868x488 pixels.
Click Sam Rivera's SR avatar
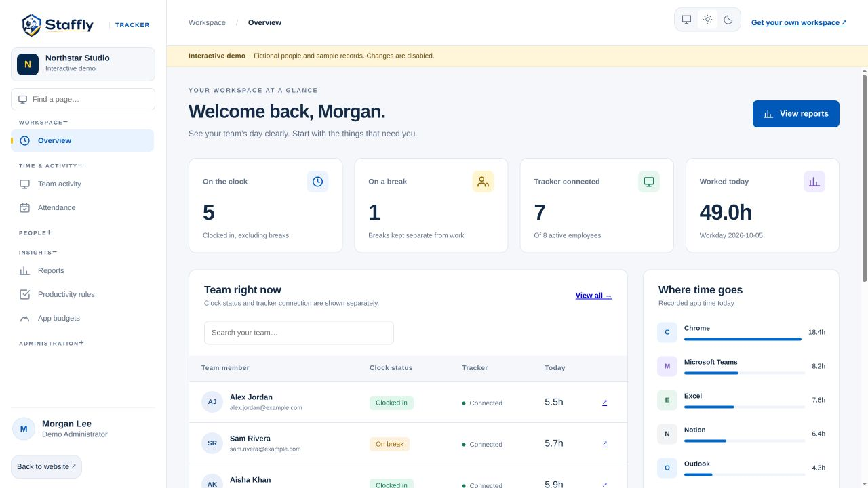click(x=212, y=443)
